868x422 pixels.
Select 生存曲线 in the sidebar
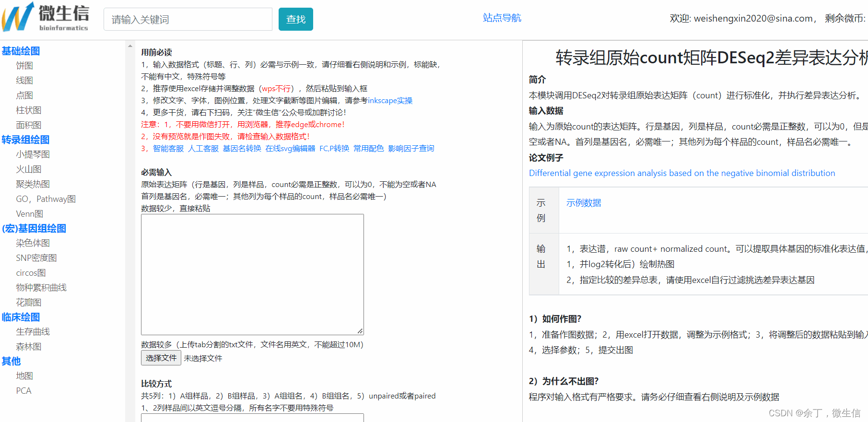pyautogui.click(x=33, y=332)
